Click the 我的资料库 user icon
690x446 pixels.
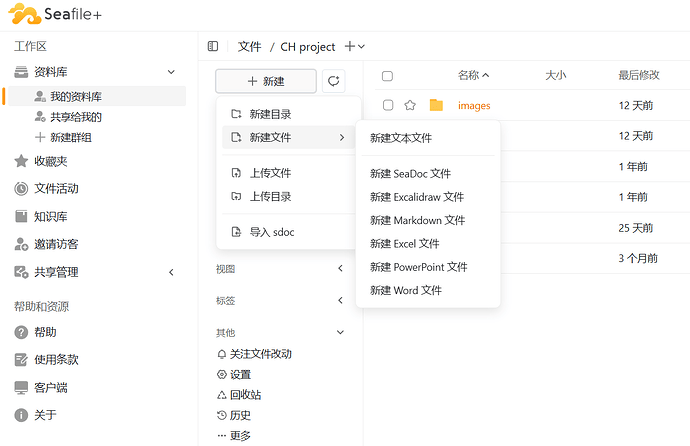(x=40, y=96)
